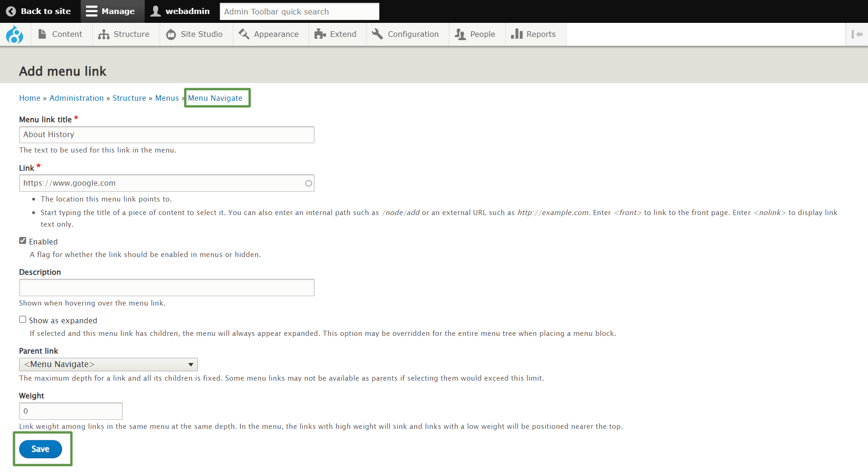
Task: Uncheck the Enabled checkbox
Action: click(x=22, y=240)
